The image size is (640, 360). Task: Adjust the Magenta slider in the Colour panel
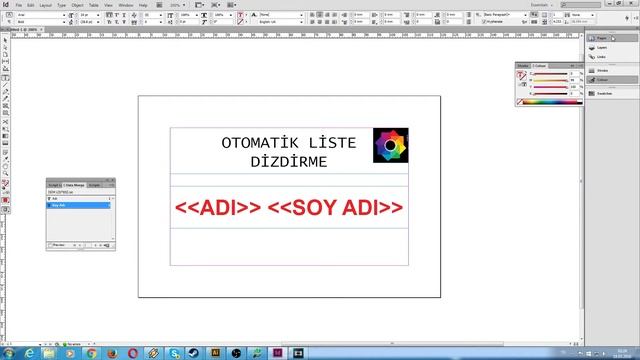tap(550, 80)
